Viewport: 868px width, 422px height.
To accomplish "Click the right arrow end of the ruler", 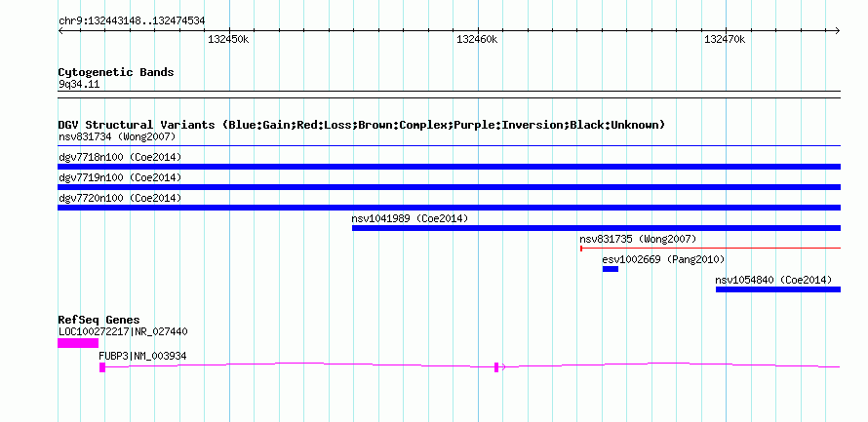I will (x=838, y=30).
